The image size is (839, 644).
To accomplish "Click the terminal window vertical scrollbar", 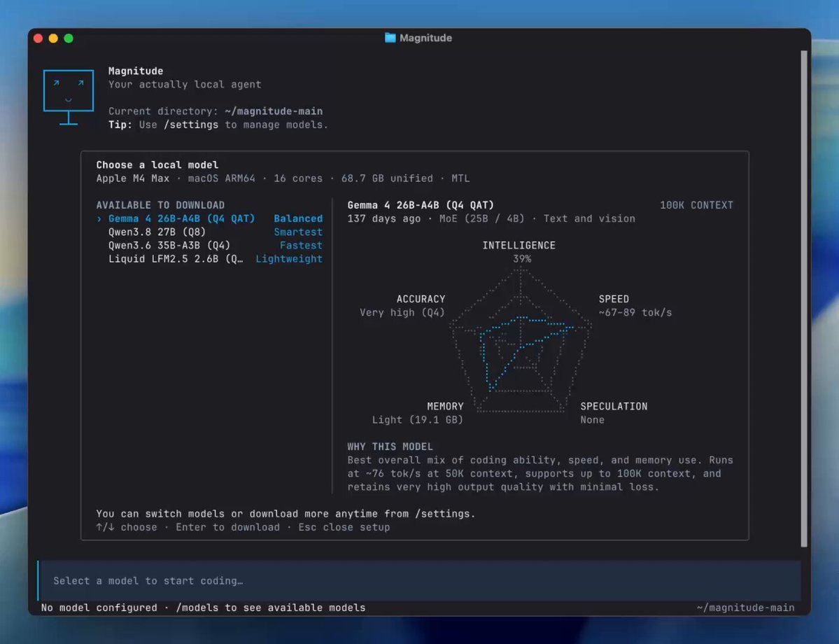I will tap(804, 299).
